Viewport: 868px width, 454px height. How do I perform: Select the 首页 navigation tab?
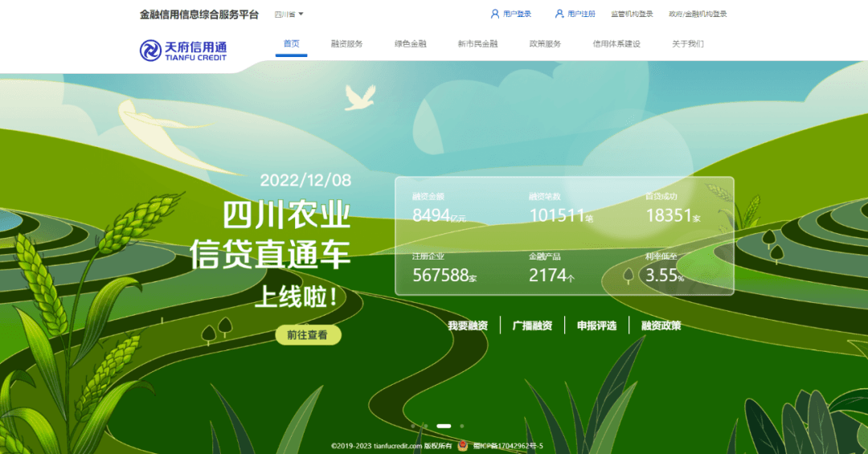click(x=291, y=43)
